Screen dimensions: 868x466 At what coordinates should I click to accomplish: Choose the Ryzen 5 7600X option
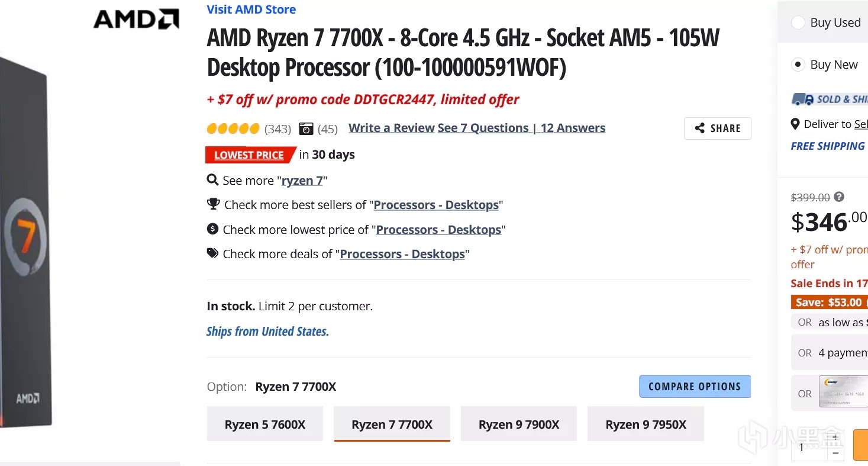click(x=265, y=424)
